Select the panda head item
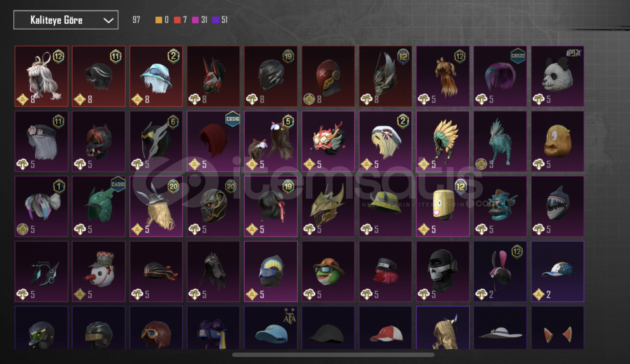The width and height of the screenshot is (630, 364). tap(557, 77)
